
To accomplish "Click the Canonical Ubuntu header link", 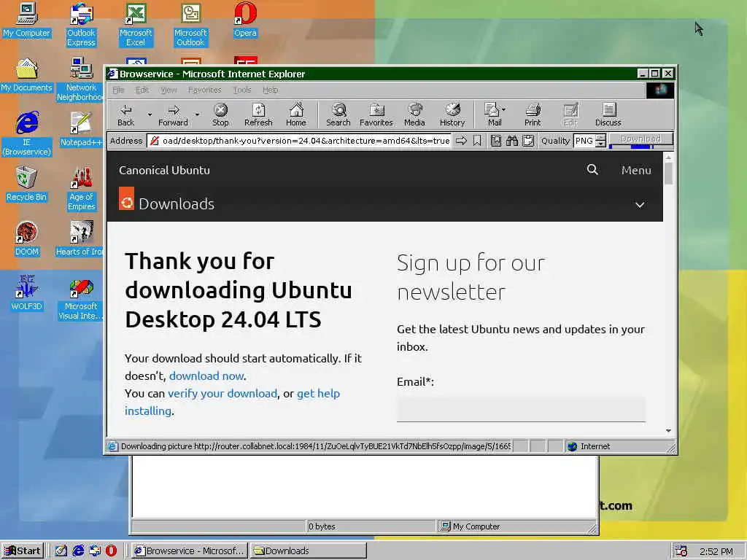I will coord(164,170).
